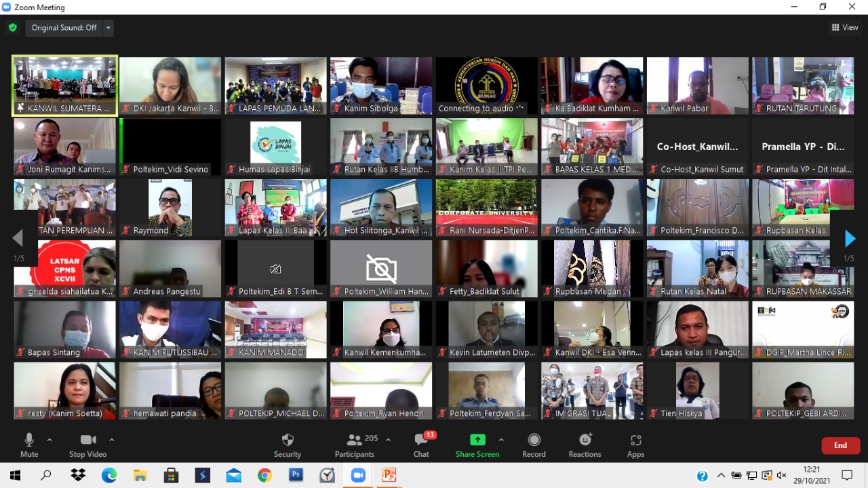Open Zoom from the Windows taskbar
Image resolution: width=868 pixels, height=488 pixels.
(x=358, y=475)
